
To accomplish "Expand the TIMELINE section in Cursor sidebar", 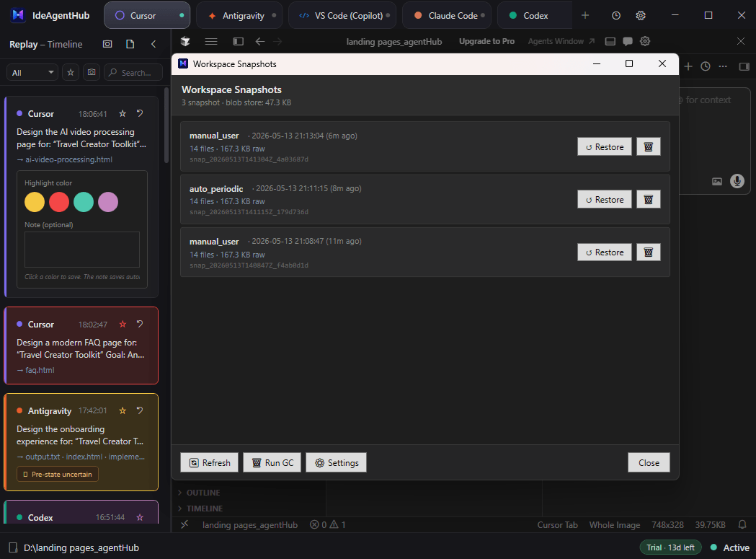I will coord(200,509).
